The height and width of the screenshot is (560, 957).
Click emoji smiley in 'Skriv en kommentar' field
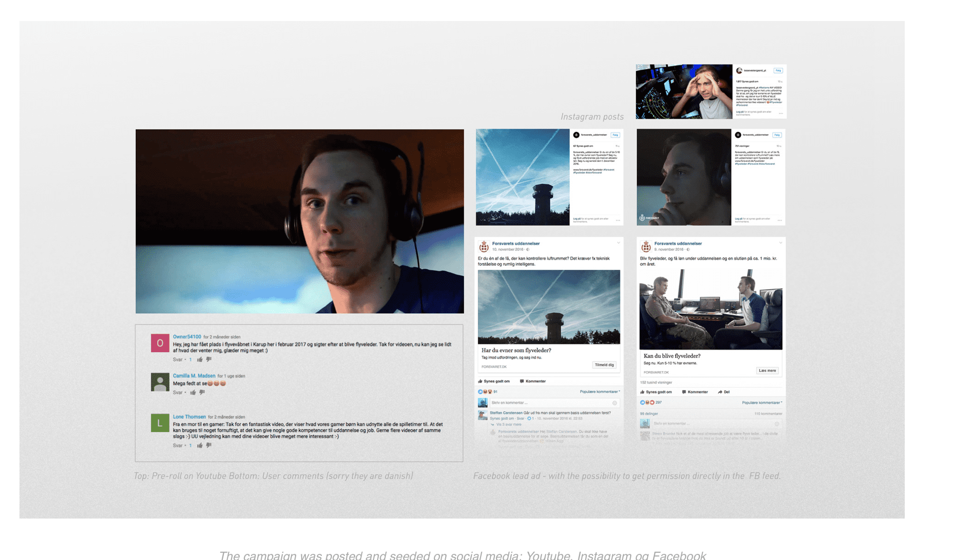click(x=615, y=403)
